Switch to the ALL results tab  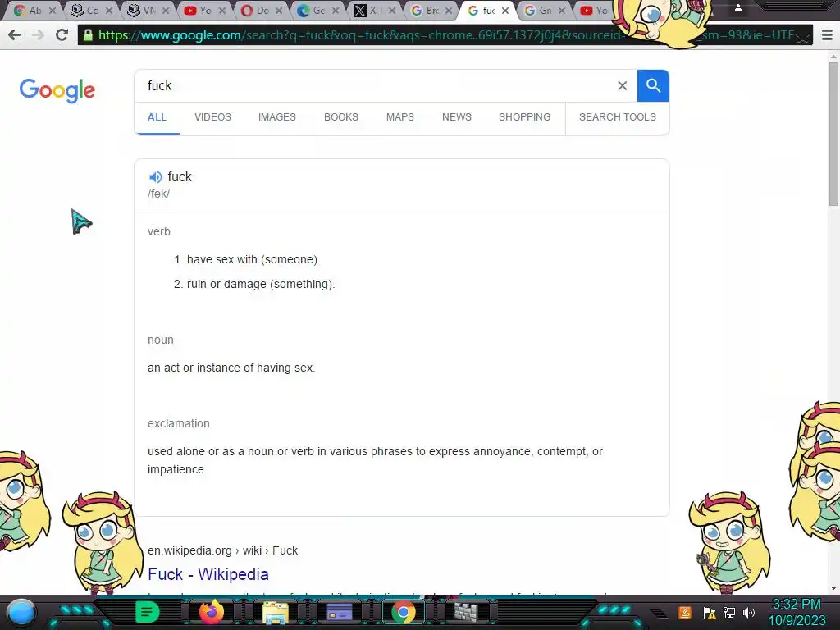click(x=157, y=116)
